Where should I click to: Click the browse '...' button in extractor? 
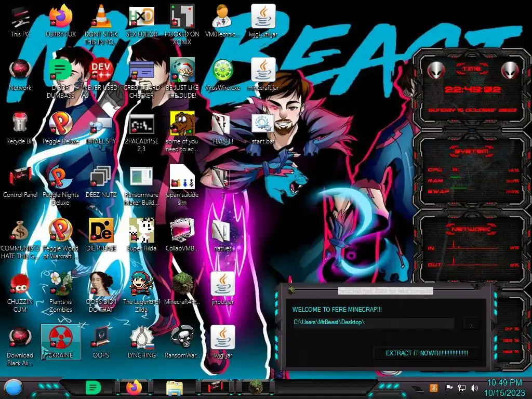(471, 323)
